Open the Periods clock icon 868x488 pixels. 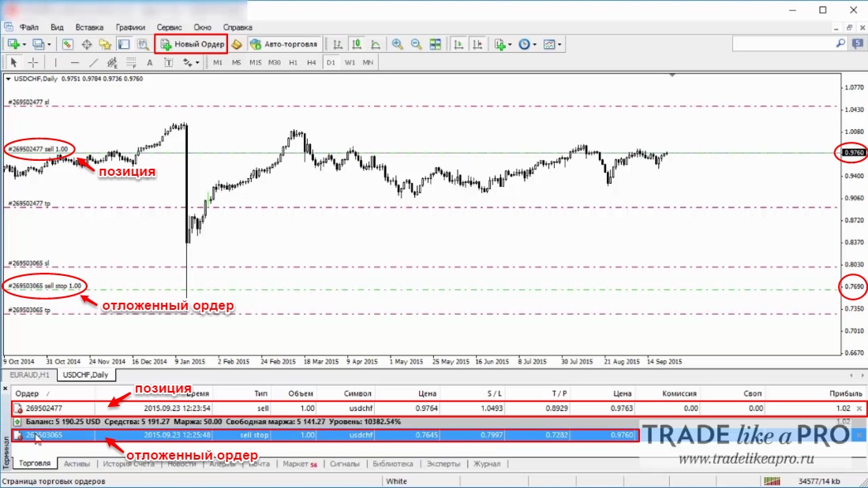[x=524, y=44]
